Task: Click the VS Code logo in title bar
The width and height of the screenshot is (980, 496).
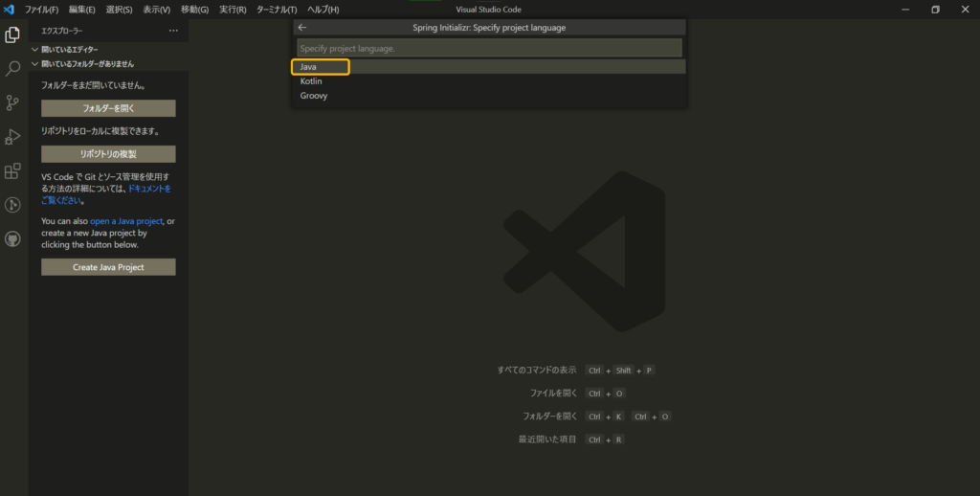Action: pyautogui.click(x=9, y=10)
